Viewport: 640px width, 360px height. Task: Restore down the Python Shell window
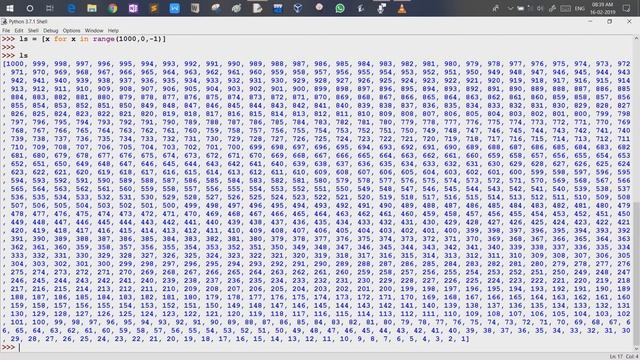(x=609, y=21)
